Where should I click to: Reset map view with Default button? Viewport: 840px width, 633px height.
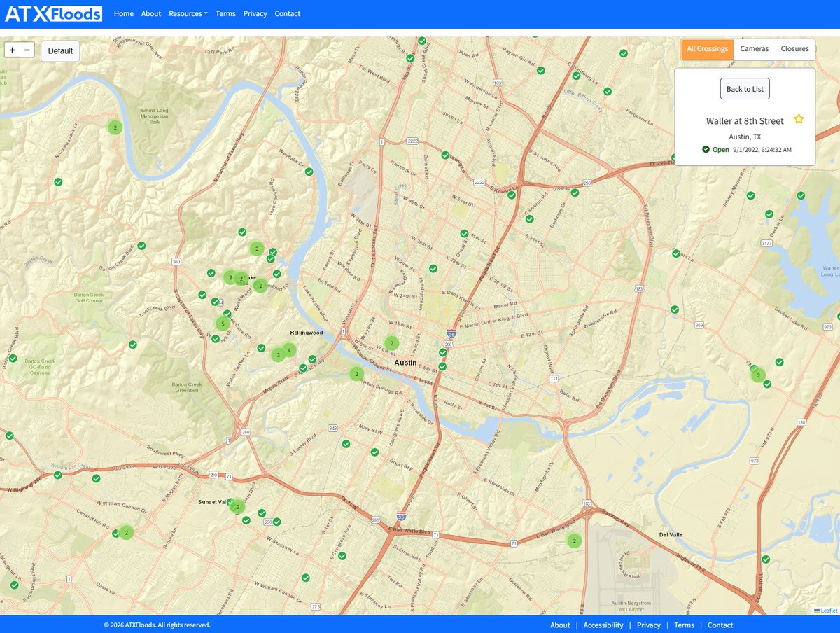pos(60,51)
